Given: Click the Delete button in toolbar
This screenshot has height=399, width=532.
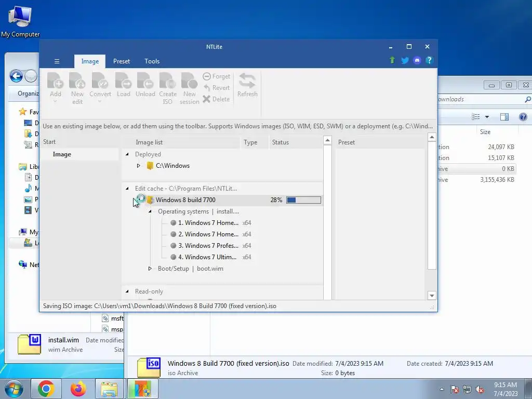Looking at the screenshot, I should [x=217, y=99].
